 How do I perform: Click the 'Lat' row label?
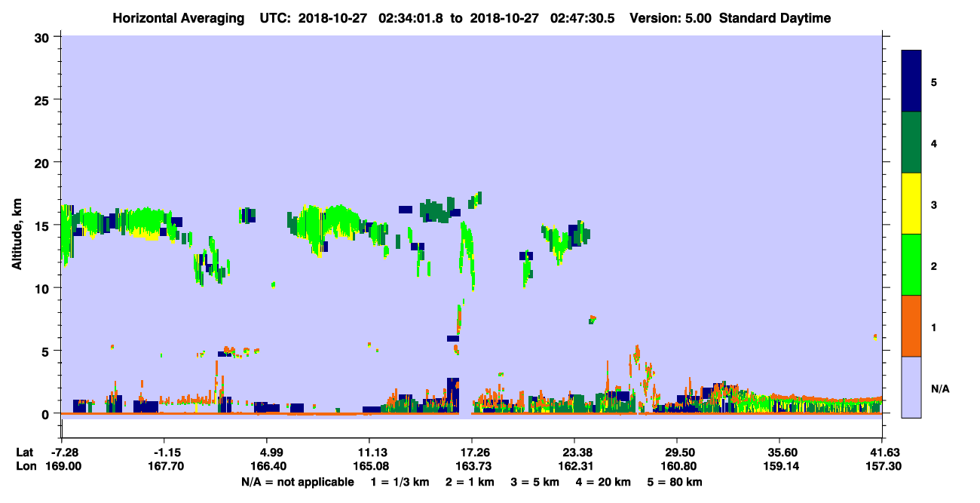[x=24, y=452]
